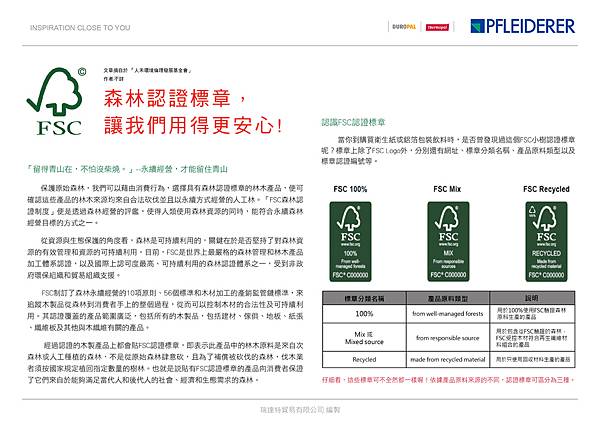600x425 pixels.
Task: Click the paragraph beginning '保護原始森林'
Action: click(x=165, y=205)
